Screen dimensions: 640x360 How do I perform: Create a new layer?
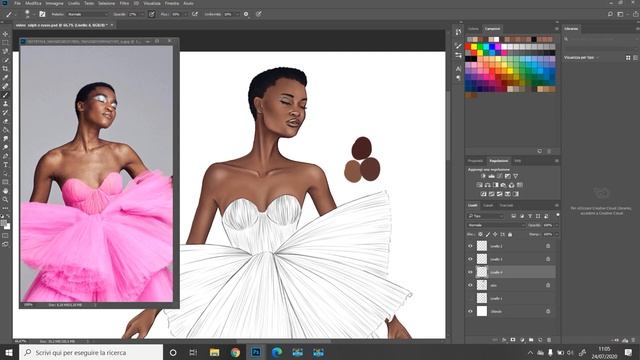(540, 340)
